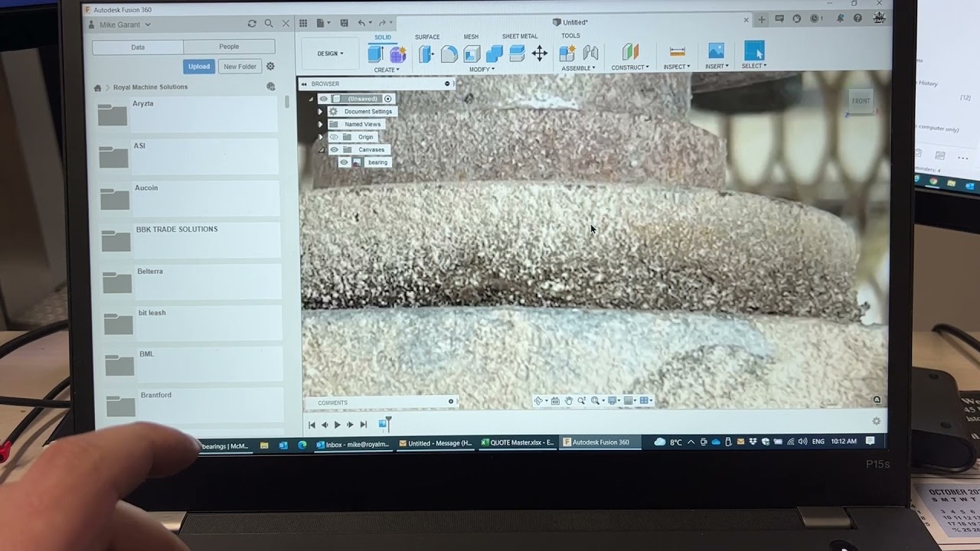
Task: Hide the Canvases folder
Action: (334, 150)
